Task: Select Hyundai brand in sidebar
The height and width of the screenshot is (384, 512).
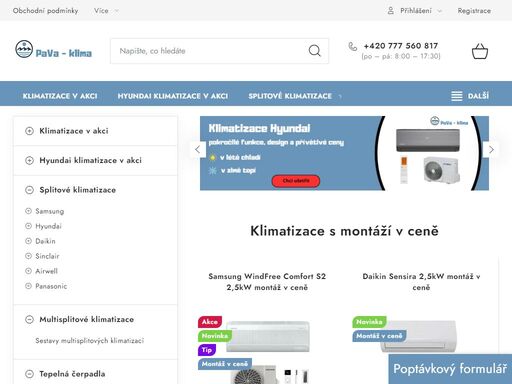Action: 48,226
